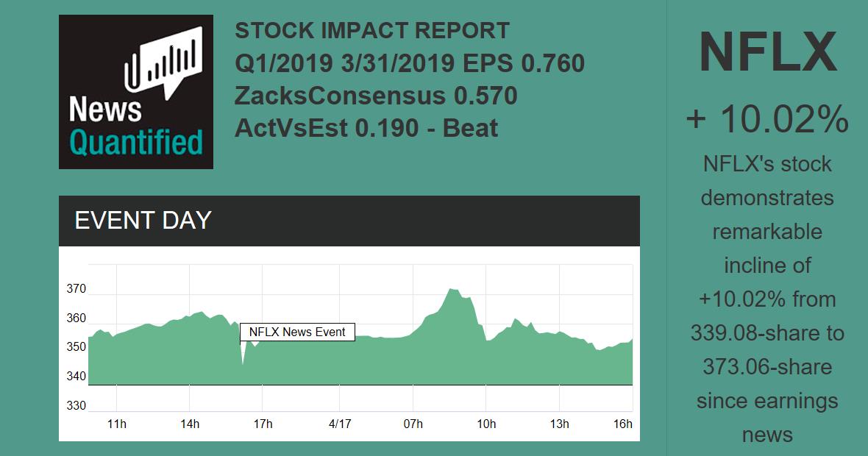Click the chart's highest price peak
The image size is (868, 456).
451,291
